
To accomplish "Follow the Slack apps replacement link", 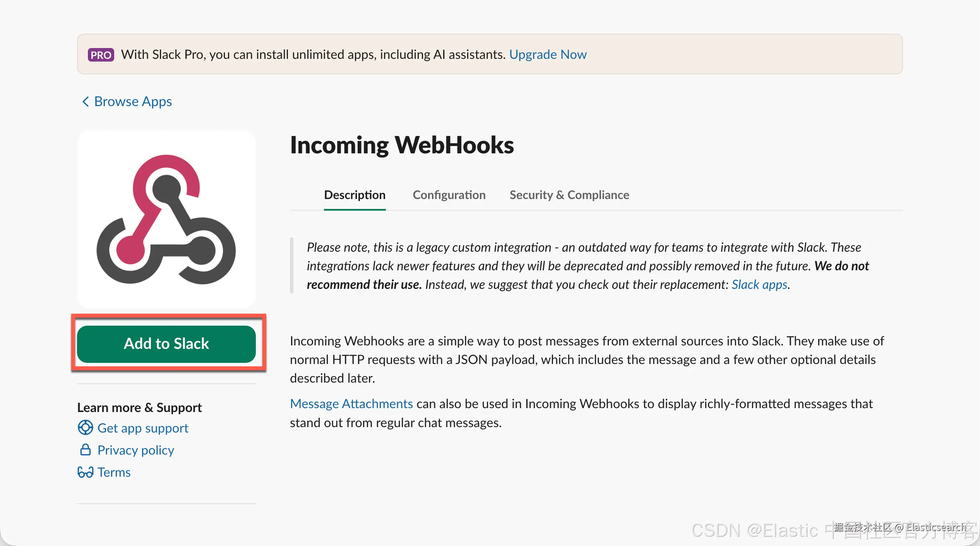I will tap(759, 285).
